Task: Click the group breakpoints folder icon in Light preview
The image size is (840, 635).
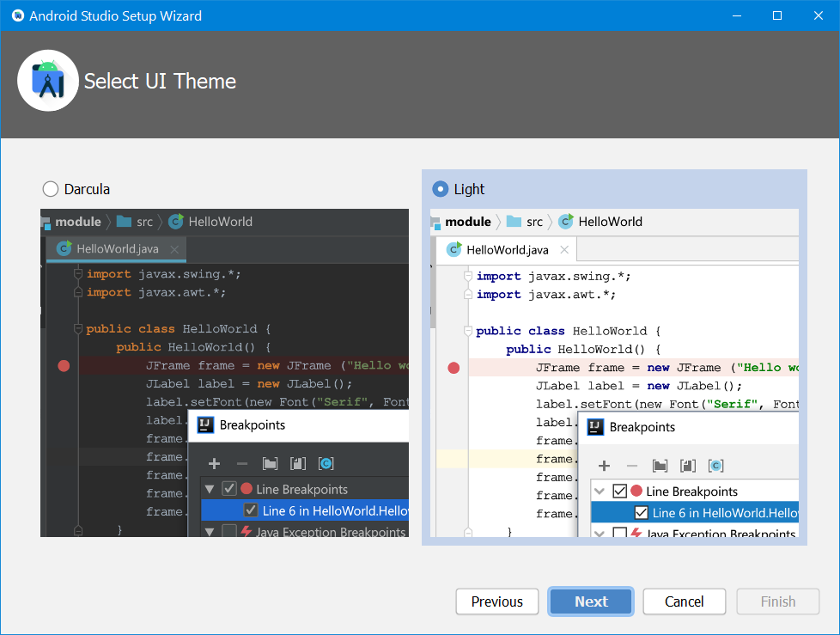Action: pyautogui.click(x=659, y=465)
